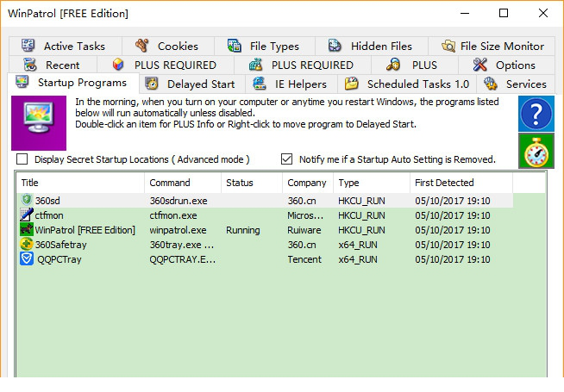Click the ctfmon.exe command cell
The height and width of the screenshot is (392, 564).
(173, 215)
